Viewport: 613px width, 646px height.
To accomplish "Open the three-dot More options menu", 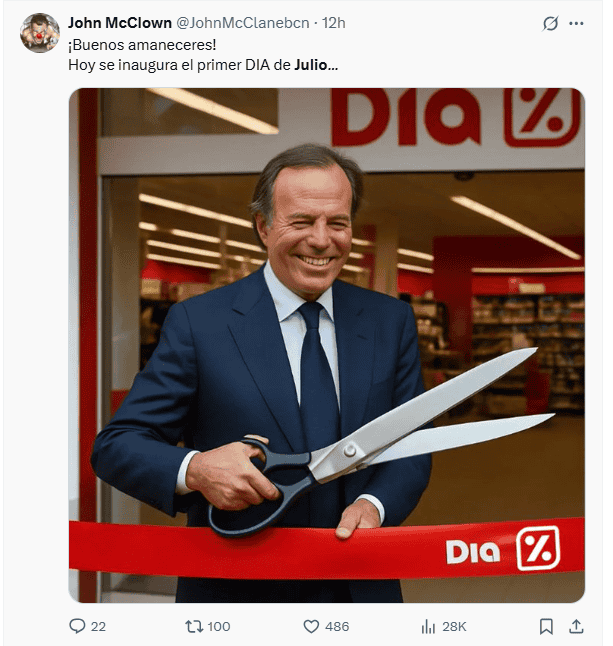I will tap(576, 23).
